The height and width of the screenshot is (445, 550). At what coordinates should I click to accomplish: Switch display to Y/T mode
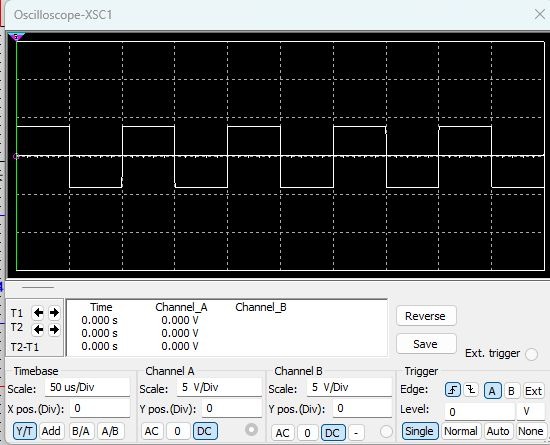[x=24, y=431]
